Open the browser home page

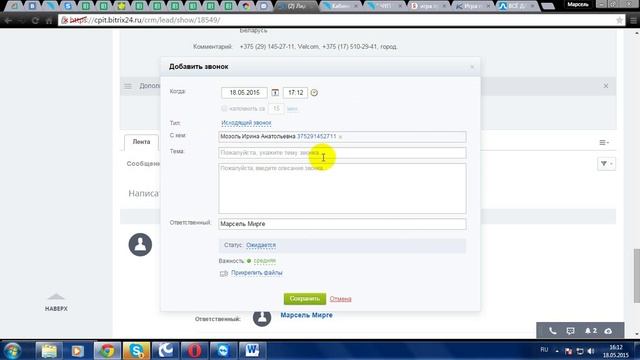pyautogui.click(x=49, y=20)
